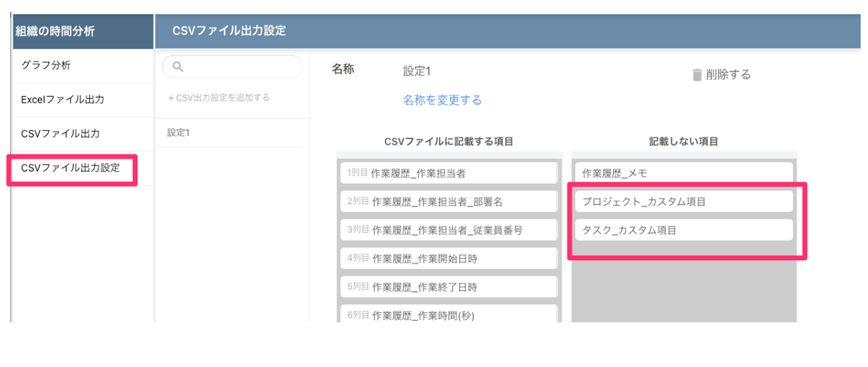Select the 作業履歴_作業担当者 column item
The image size is (868, 367).
448,173
